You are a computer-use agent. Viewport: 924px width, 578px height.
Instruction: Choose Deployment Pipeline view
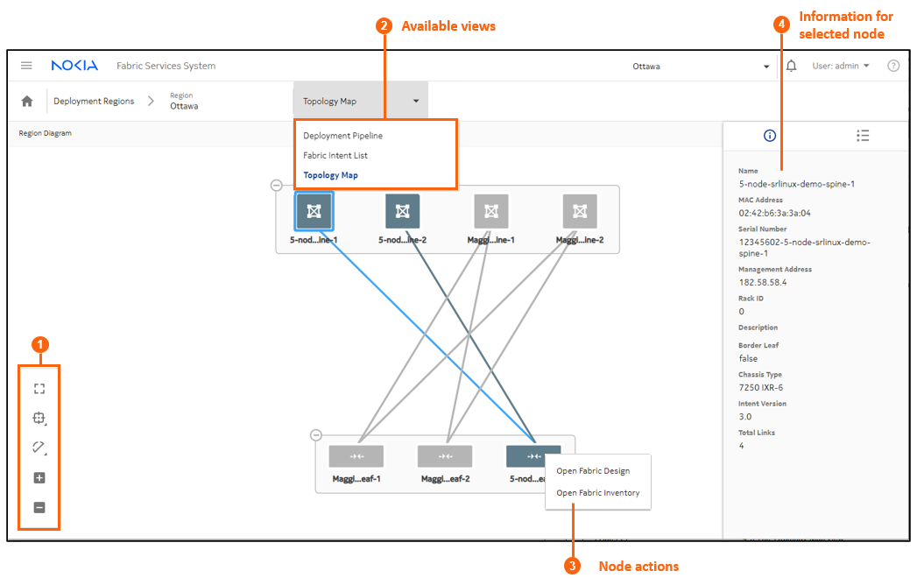click(x=343, y=136)
